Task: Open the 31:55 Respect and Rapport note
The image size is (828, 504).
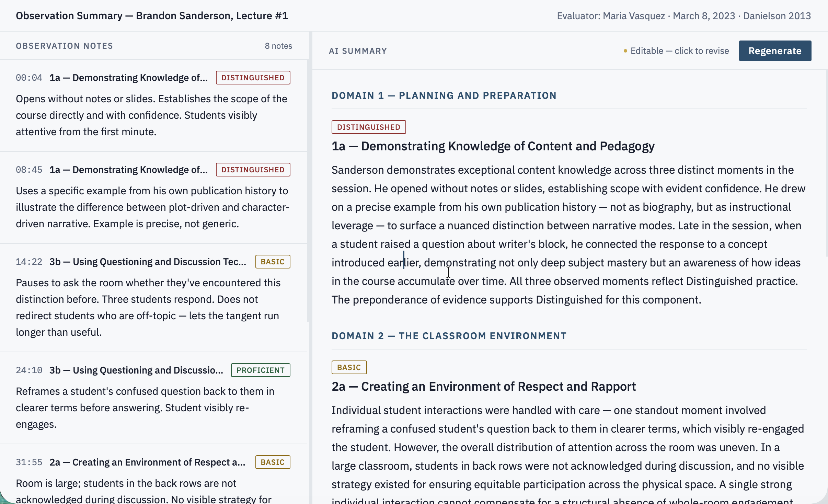Action: coord(148,462)
